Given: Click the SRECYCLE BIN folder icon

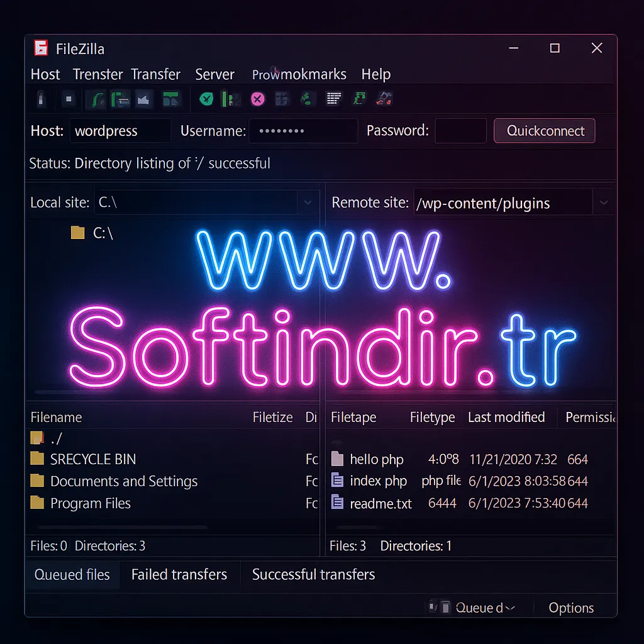Looking at the screenshot, I should coord(37,458).
